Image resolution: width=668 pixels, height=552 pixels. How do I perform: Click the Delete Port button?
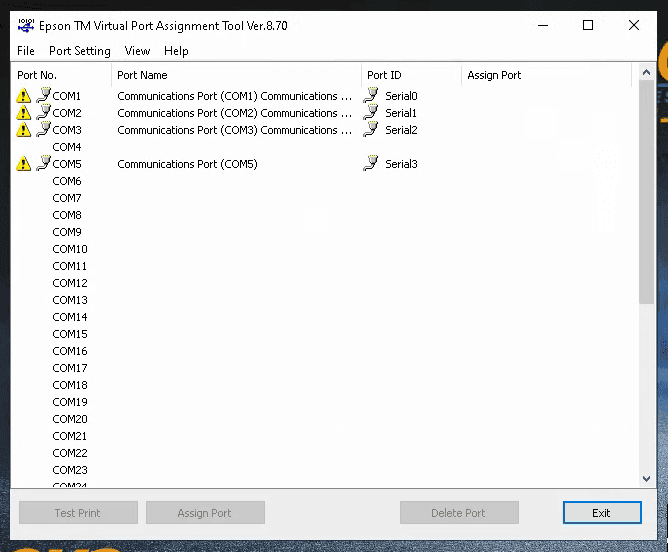pyautogui.click(x=459, y=513)
